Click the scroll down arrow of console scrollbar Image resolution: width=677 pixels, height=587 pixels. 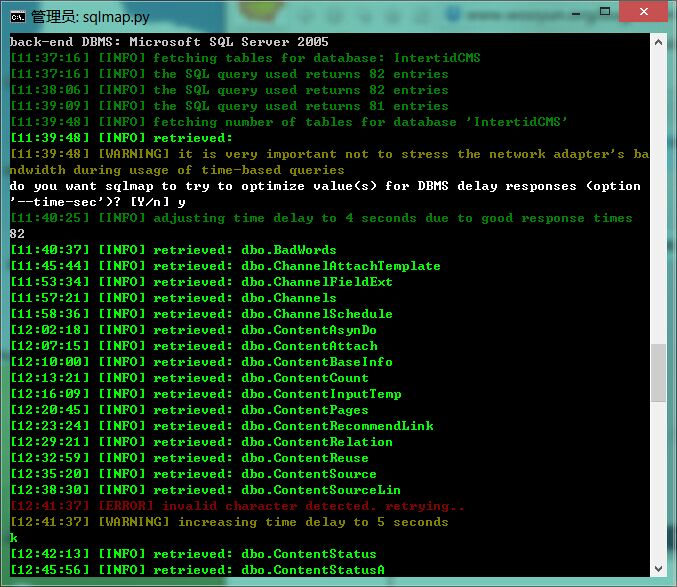coord(658,568)
